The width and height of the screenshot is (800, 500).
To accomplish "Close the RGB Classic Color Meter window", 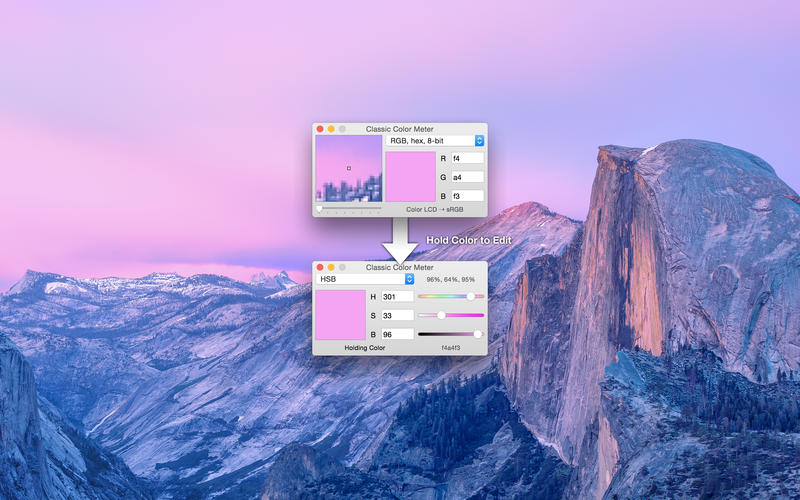I will click(320, 129).
